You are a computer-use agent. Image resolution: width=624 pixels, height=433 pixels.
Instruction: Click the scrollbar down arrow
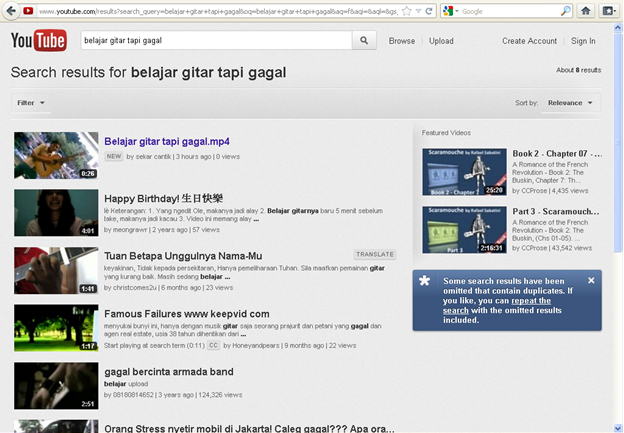[x=618, y=428]
